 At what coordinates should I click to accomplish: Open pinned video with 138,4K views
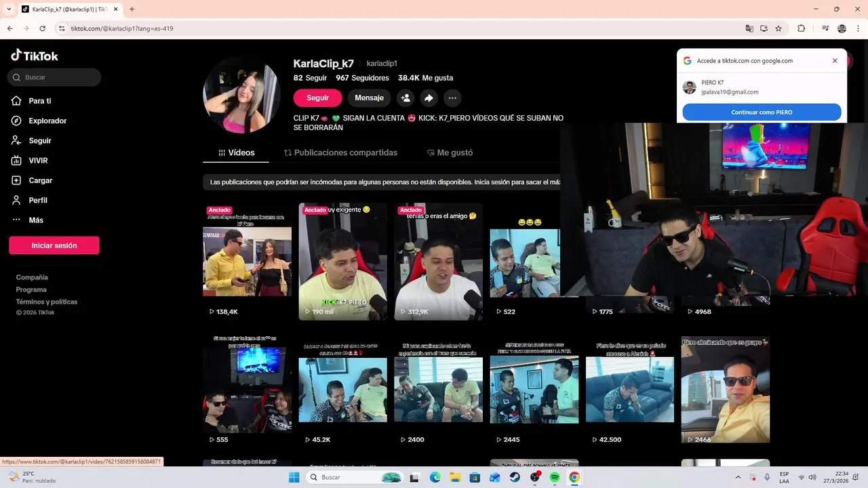(x=248, y=262)
